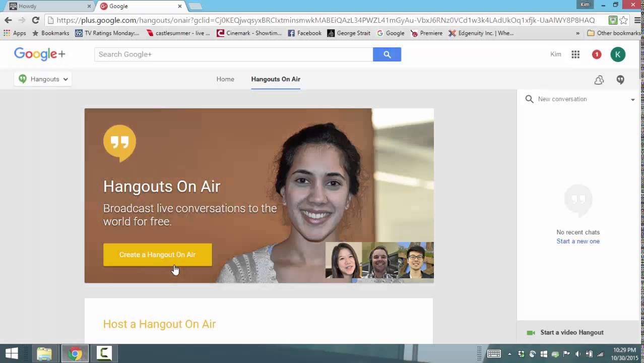This screenshot has width=644, height=363.
Task: Show hidden tray icons arrow
Action: 509,354
